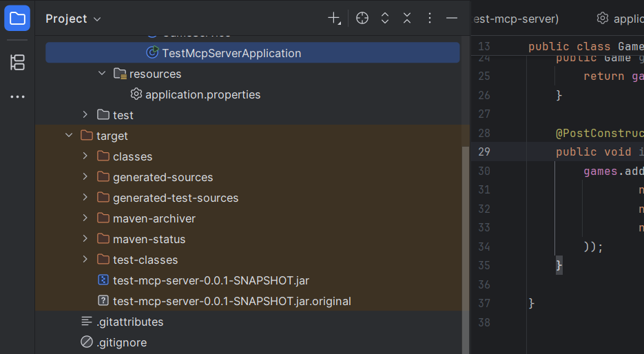Click the 'games' identifier on line 30

point(600,171)
